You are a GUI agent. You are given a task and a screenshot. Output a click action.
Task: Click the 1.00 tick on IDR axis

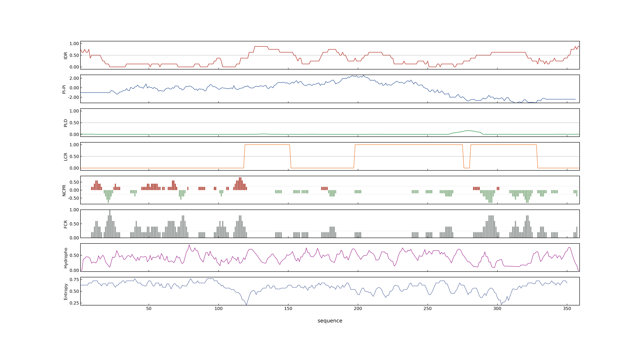74,44
